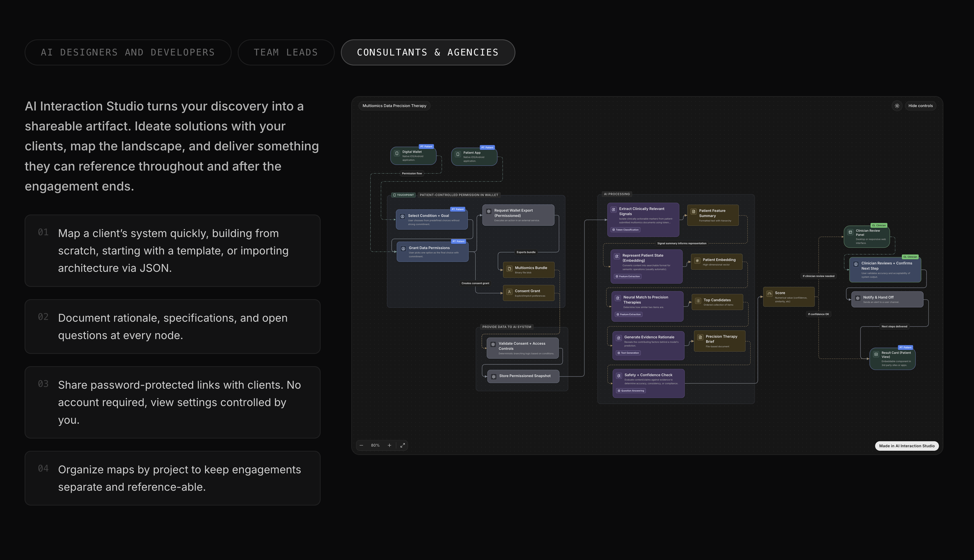This screenshot has height=560, width=974.
Task: Click the Multiomics Data Precision Therapy title label
Action: [x=394, y=105]
